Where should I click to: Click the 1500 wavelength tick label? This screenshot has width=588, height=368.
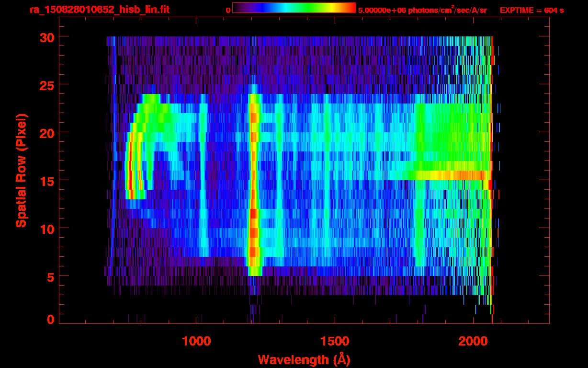click(334, 341)
